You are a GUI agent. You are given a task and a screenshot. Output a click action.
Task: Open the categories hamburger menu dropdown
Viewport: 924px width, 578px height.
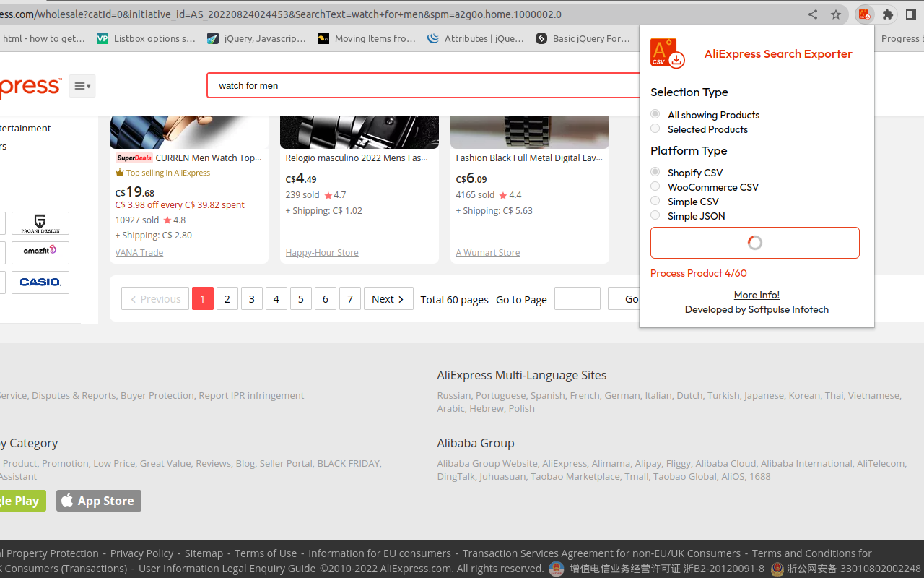pos(82,86)
